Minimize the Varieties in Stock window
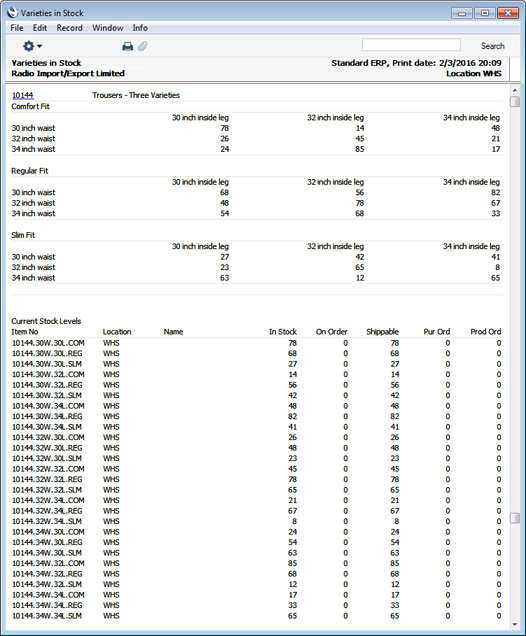Image resolution: width=526 pixels, height=636 pixels. (462, 13)
